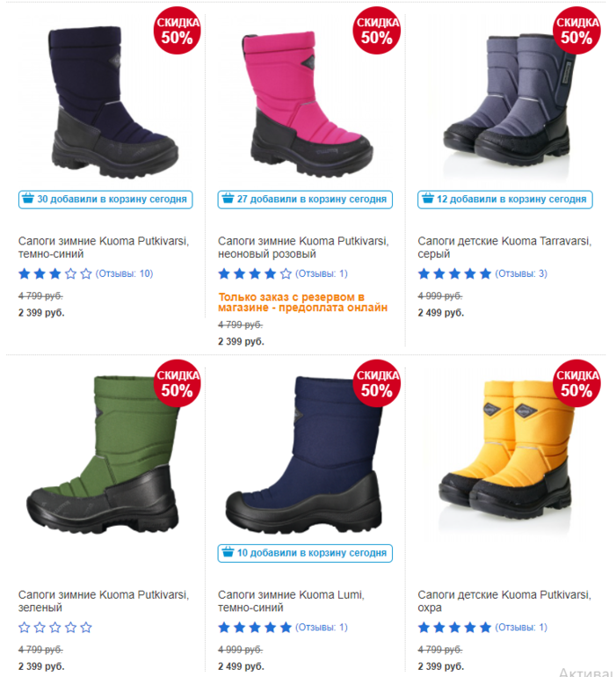The height and width of the screenshot is (677, 616).
Task: Click the discount badge on yellow ochre boots
Action: (576, 383)
